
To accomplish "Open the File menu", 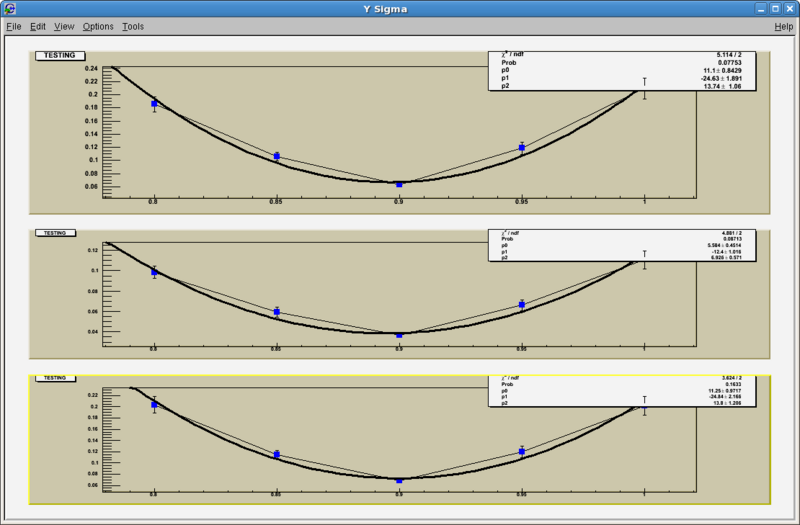I will point(13,27).
